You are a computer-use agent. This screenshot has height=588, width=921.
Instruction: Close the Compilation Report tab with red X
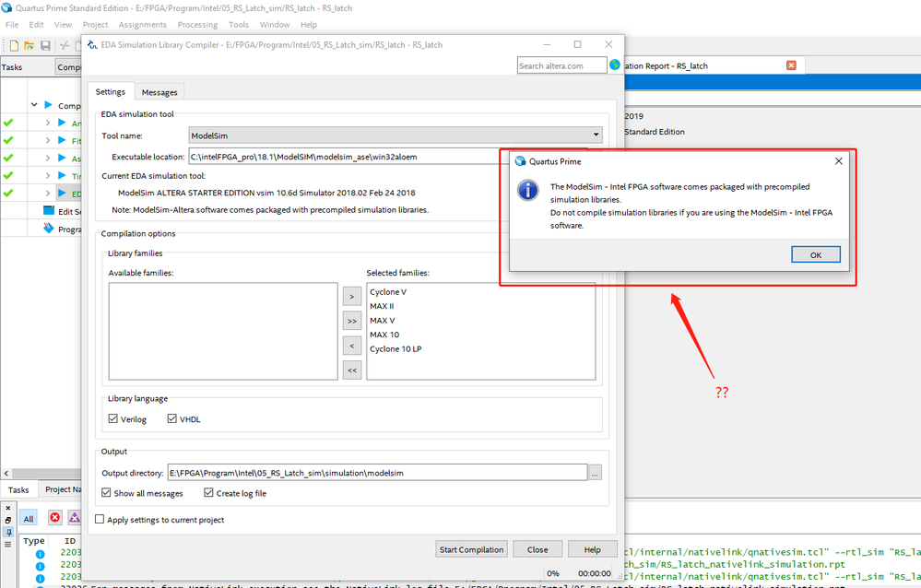791,65
